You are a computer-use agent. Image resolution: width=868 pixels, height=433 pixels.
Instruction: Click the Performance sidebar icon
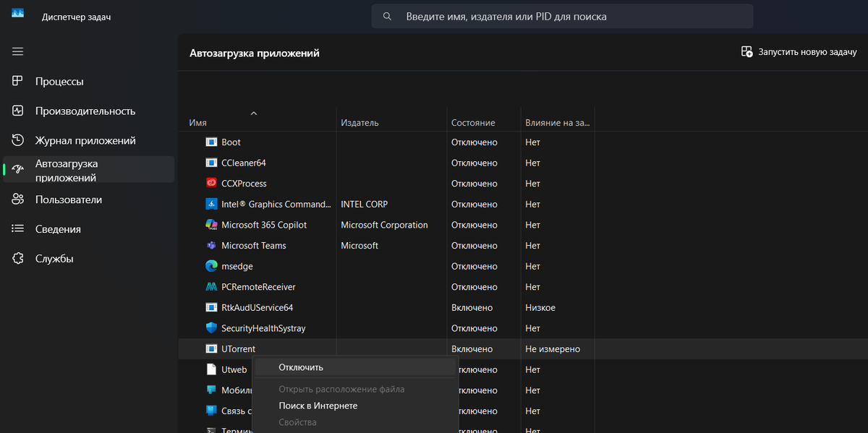18,111
